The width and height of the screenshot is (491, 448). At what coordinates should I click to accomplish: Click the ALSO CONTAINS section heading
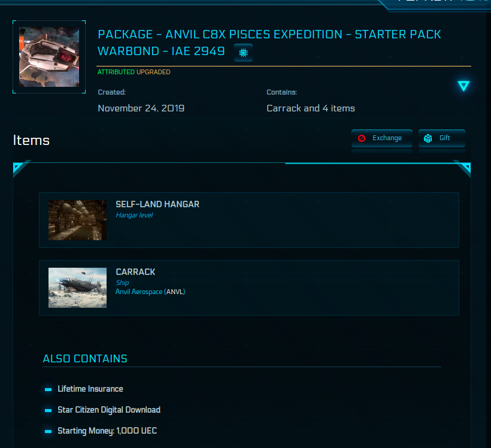[x=85, y=359]
